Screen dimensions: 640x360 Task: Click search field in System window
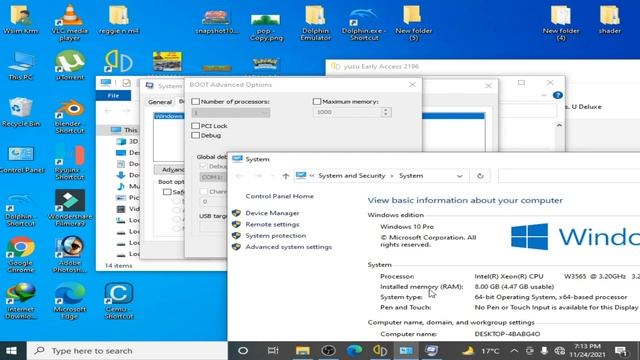point(569,176)
